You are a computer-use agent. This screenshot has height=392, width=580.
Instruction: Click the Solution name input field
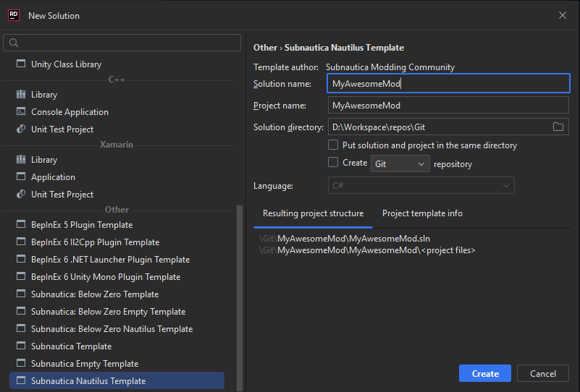(x=447, y=84)
